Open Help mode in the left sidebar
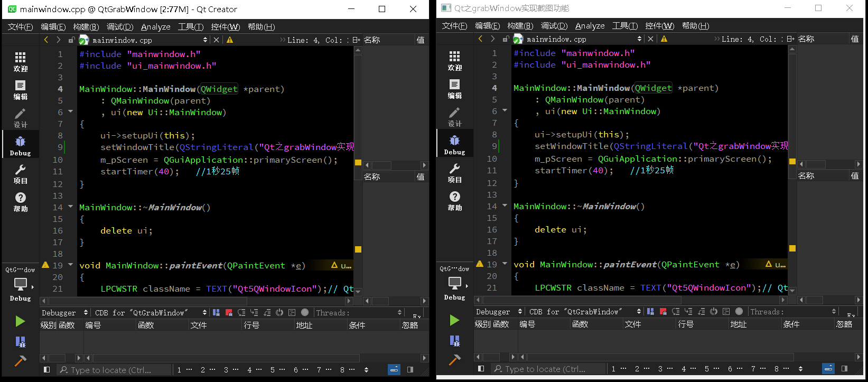 coord(20,201)
